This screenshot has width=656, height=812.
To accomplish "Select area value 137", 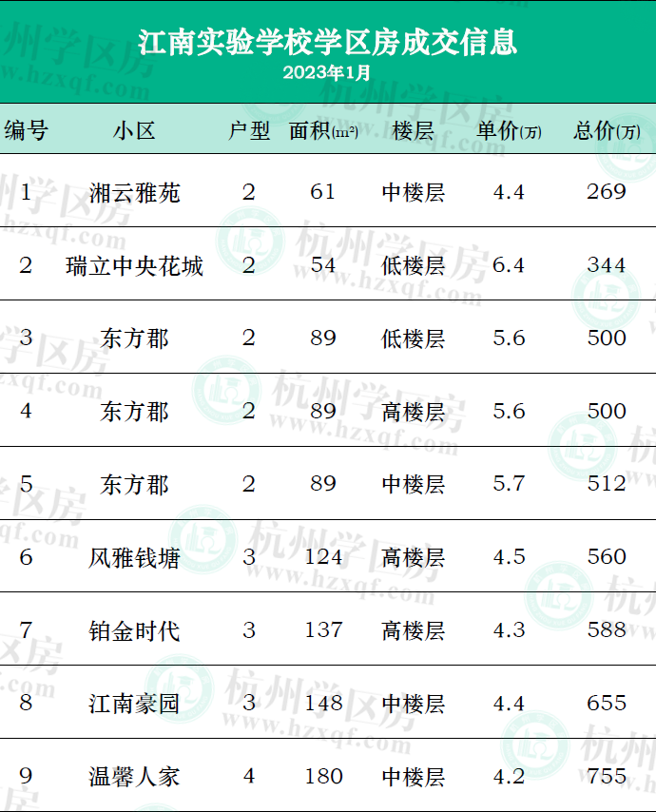I will click(323, 630).
